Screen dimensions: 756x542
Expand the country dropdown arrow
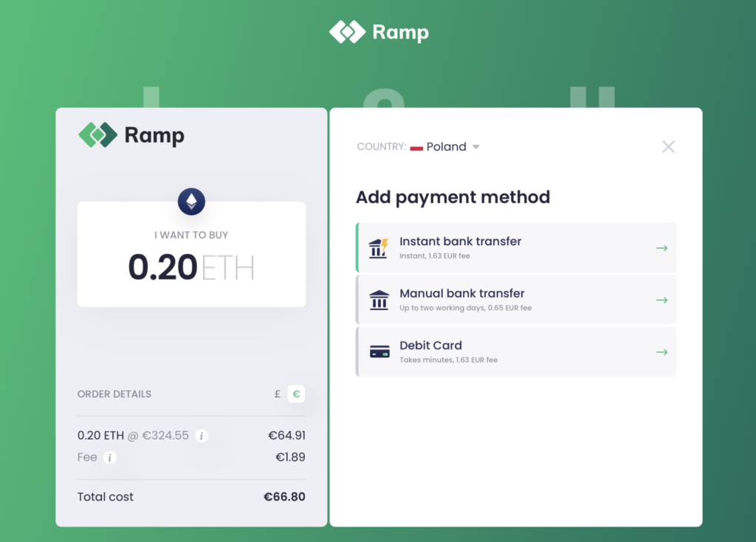coord(476,147)
